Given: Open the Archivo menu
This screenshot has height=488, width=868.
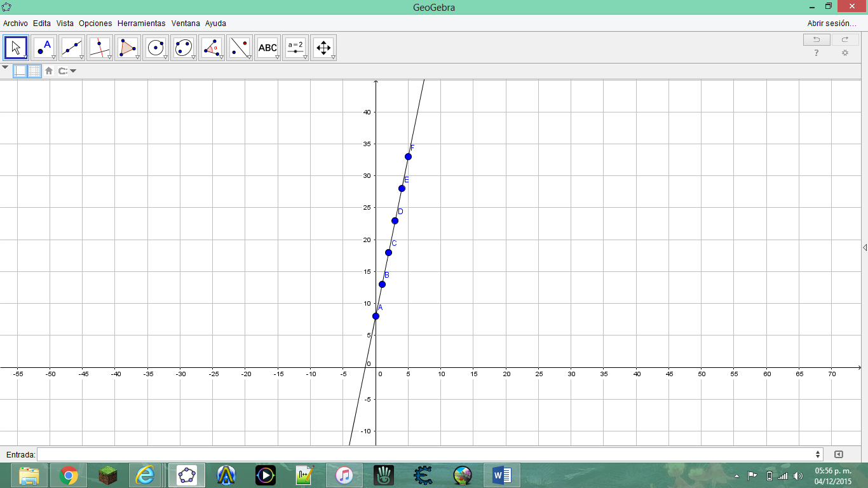Looking at the screenshot, I should tap(15, 24).
